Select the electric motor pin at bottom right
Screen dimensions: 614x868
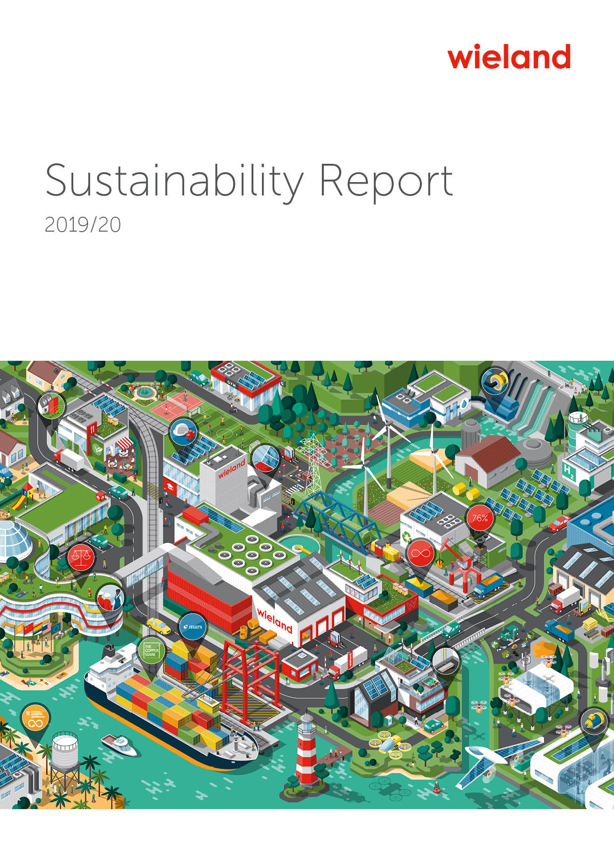pyautogui.click(x=594, y=722)
